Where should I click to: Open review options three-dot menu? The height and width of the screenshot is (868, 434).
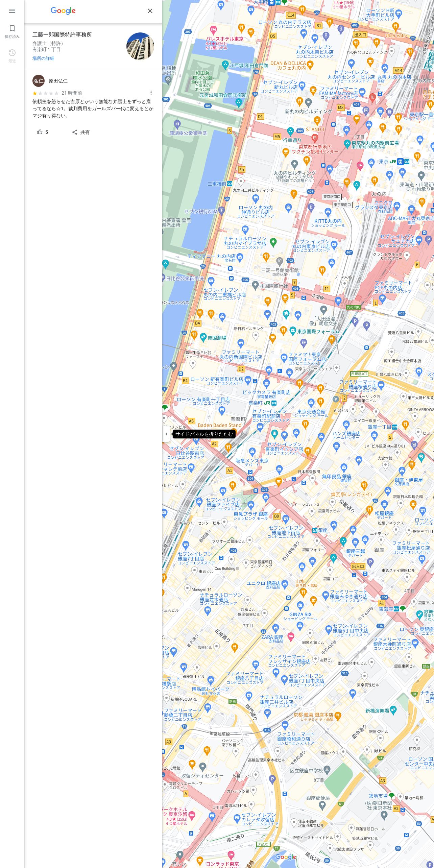click(x=151, y=93)
